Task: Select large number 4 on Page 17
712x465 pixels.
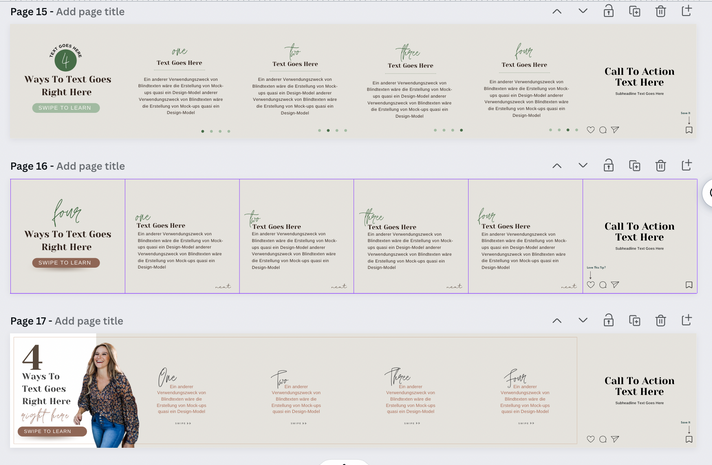Action: 32,358
